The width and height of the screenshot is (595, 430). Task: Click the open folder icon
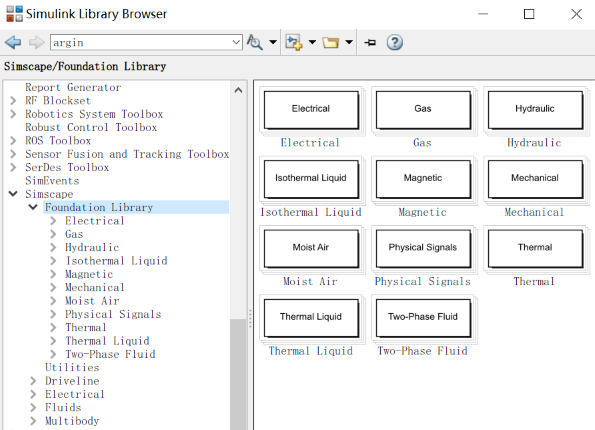[331, 42]
